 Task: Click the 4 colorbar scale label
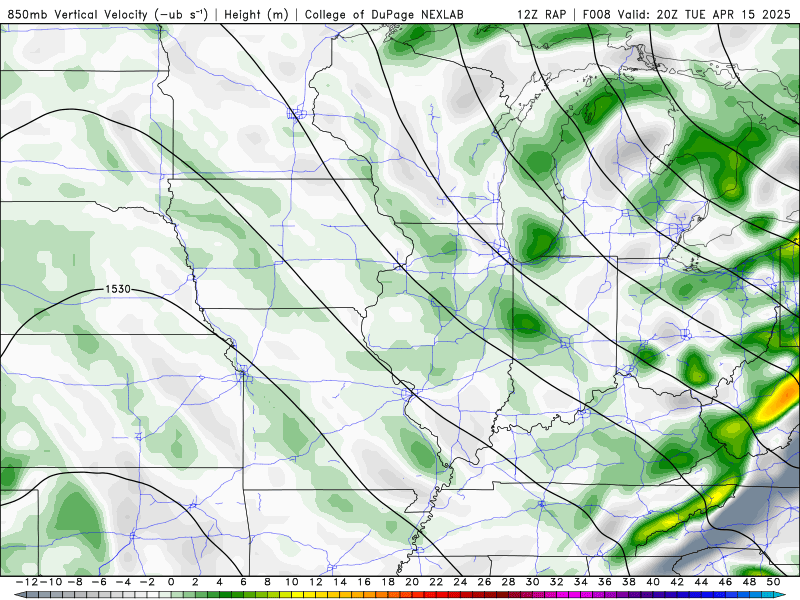tap(219, 582)
